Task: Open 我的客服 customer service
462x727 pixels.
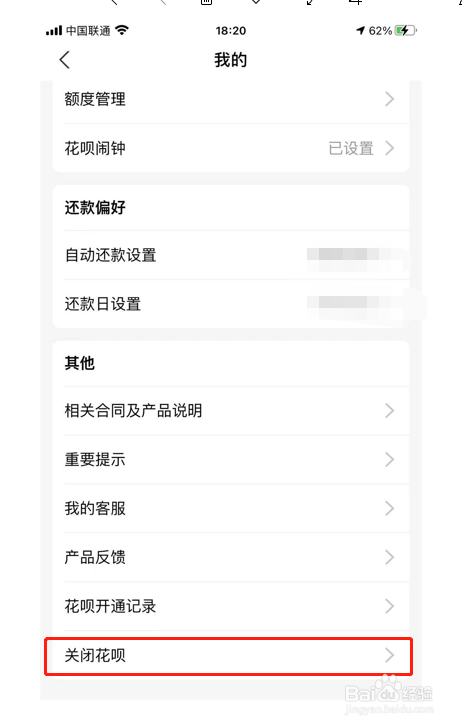Action: point(231,509)
